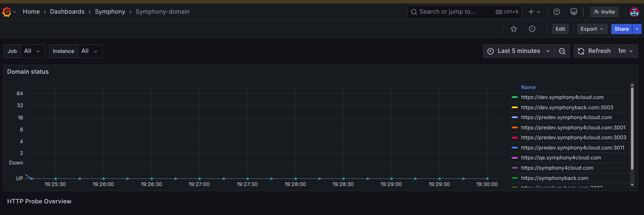This screenshot has height=215, width=644.
Task: Toggle the https://dev.symphony4cloud.com series
Action: coord(562,97)
